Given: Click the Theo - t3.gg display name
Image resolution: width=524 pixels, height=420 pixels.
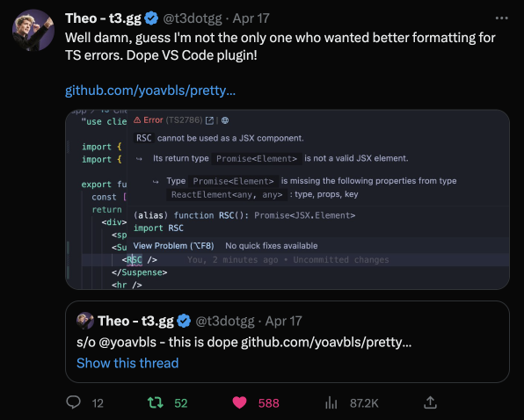Looking at the screenshot, I should pyautogui.click(x=103, y=18).
